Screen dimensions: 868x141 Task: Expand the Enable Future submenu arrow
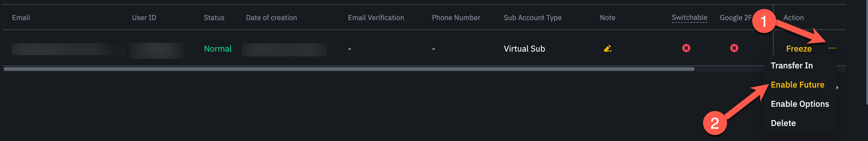pyautogui.click(x=837, y=88)
